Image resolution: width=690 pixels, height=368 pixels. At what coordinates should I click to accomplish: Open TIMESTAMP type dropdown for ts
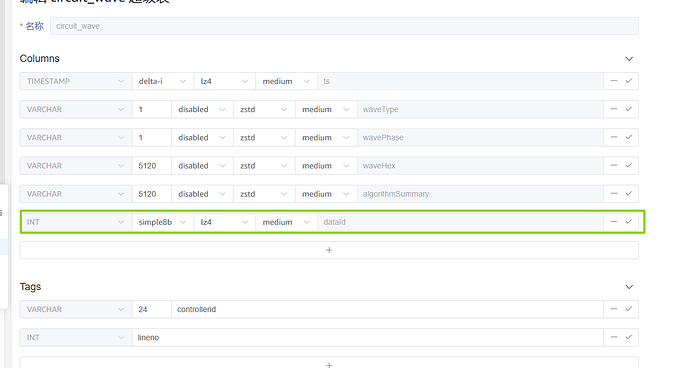coord(76,81)
